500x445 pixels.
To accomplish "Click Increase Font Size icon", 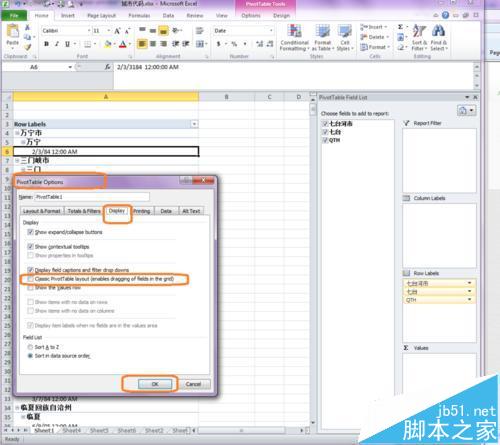I will coord(117,31).
